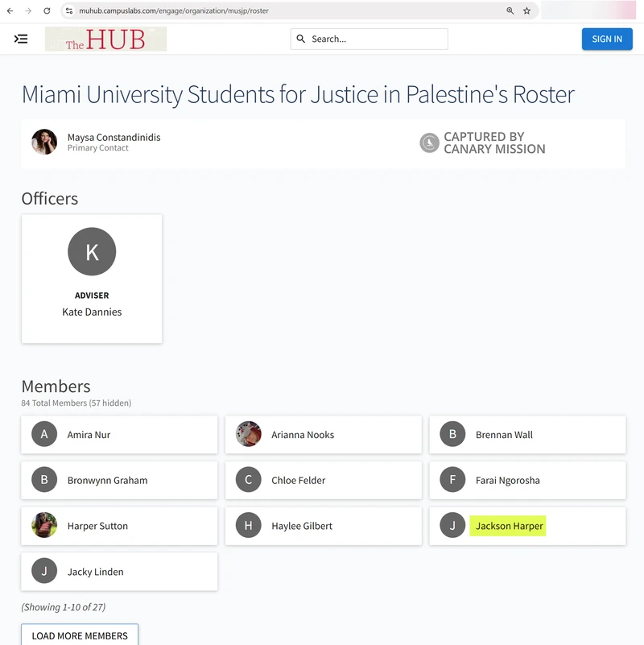Select member name Farai Ngorosha
The width and height of the screenshot is (644, 645).
507,481
